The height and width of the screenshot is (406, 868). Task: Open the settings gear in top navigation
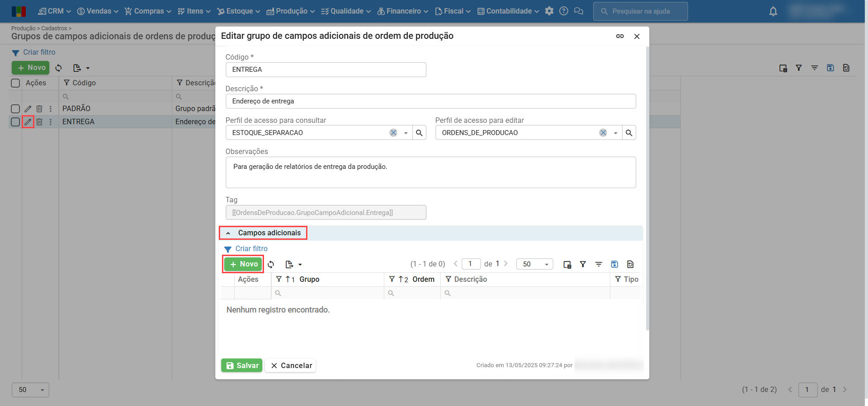point(549,11)
